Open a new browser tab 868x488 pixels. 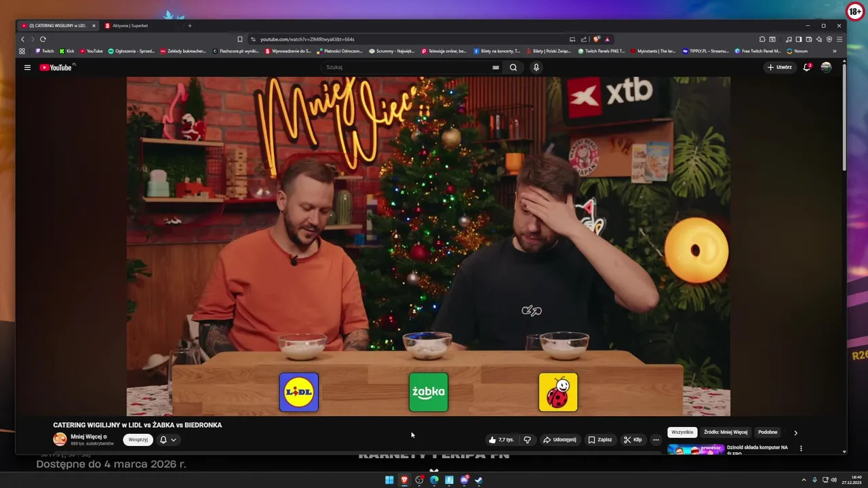click(190, 26)
